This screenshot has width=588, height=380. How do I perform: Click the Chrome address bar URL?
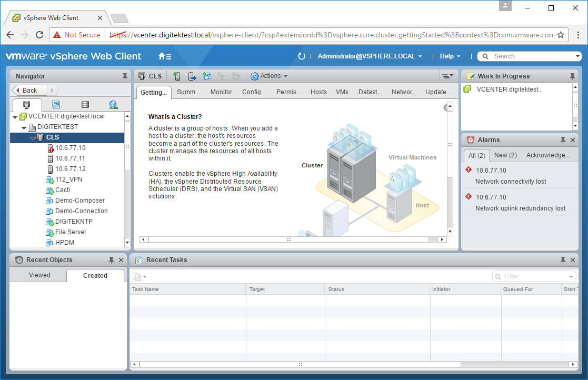click(x=331, y=35)
